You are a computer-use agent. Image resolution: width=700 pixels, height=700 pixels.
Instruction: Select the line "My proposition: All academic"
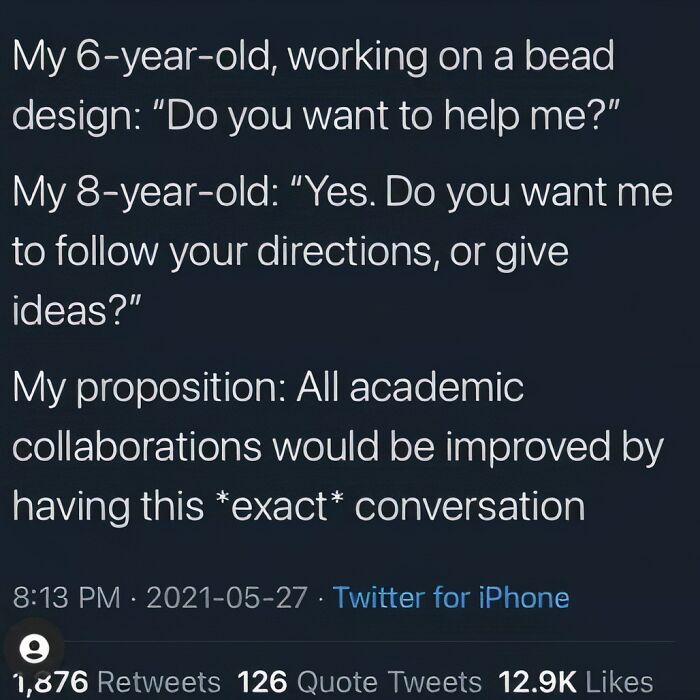[x=268, y=388]
